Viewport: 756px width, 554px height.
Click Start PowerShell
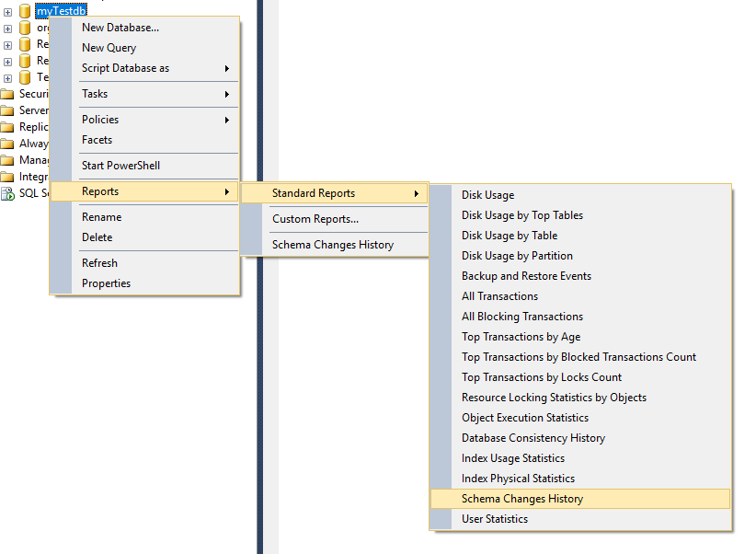[x=120, y=166]
